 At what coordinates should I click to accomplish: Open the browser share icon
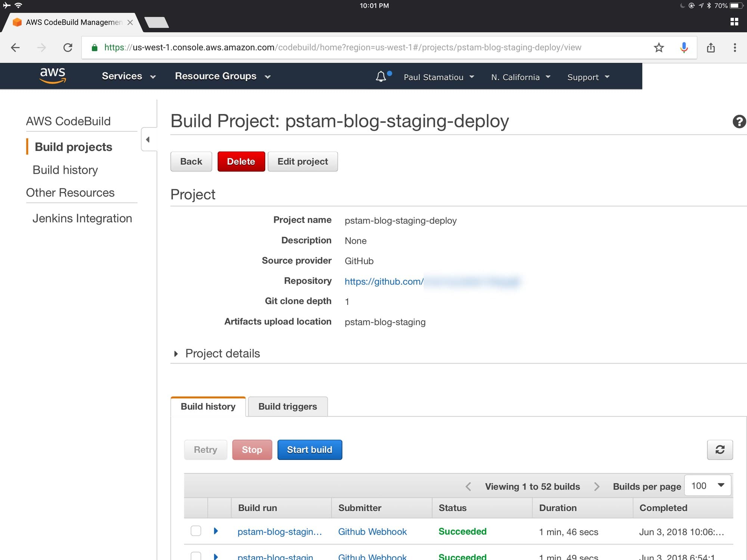[x=711, y=47]
